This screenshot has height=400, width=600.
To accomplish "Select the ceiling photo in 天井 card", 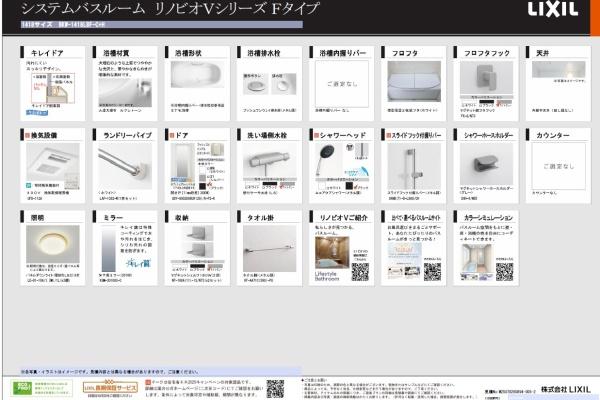I will pyautogui.click(x=559, y=70).
